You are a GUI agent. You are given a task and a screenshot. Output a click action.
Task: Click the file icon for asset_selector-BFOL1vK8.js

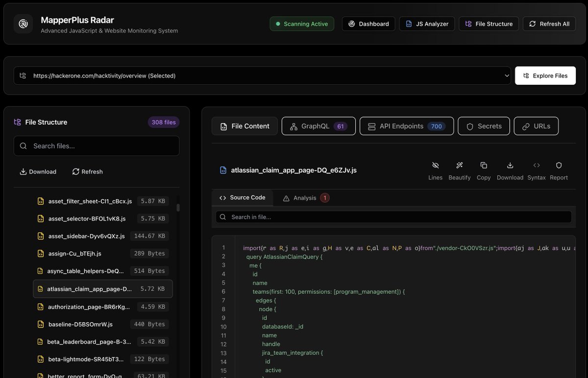(x=41, y=218)
